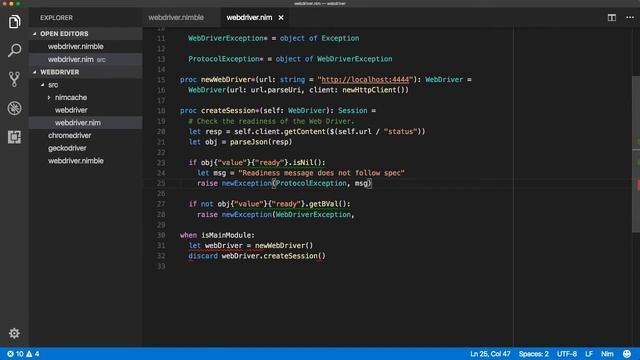Open webdriver.nimble in WEBDRIVER tree
This screenshot has height=360, width=640.
[x=76, y=161]
